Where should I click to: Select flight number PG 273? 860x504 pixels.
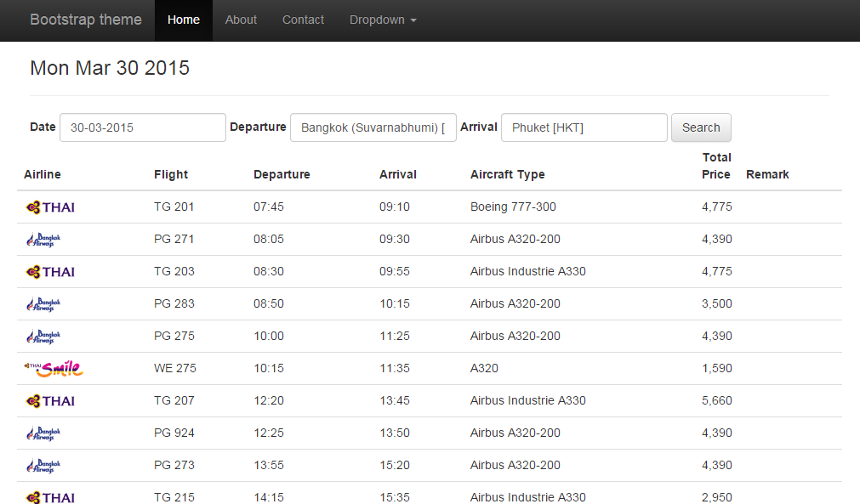tap(174, 465)
